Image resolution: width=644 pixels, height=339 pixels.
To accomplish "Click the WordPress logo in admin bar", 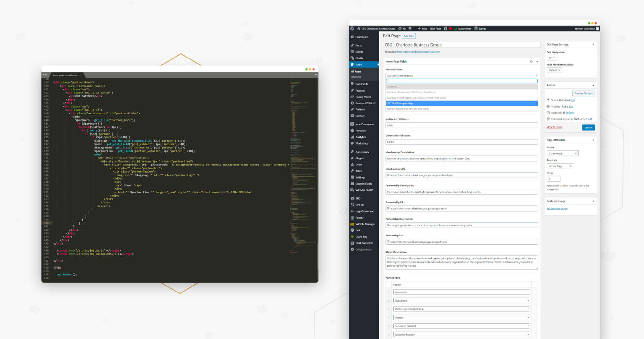I will coord(352,29).
